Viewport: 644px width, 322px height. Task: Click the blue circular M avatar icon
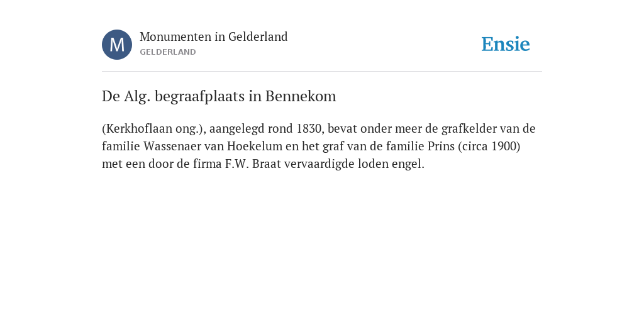click(117, 45)
